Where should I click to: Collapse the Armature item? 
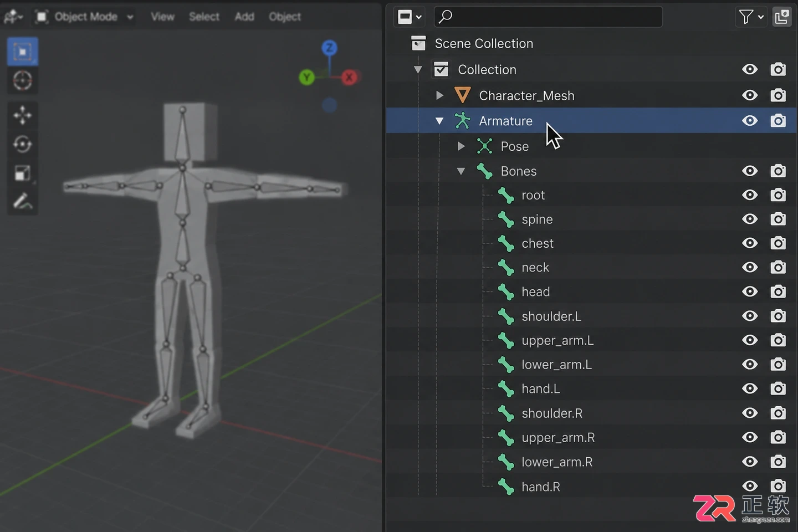pyautogui.click(x=439, y=121)
